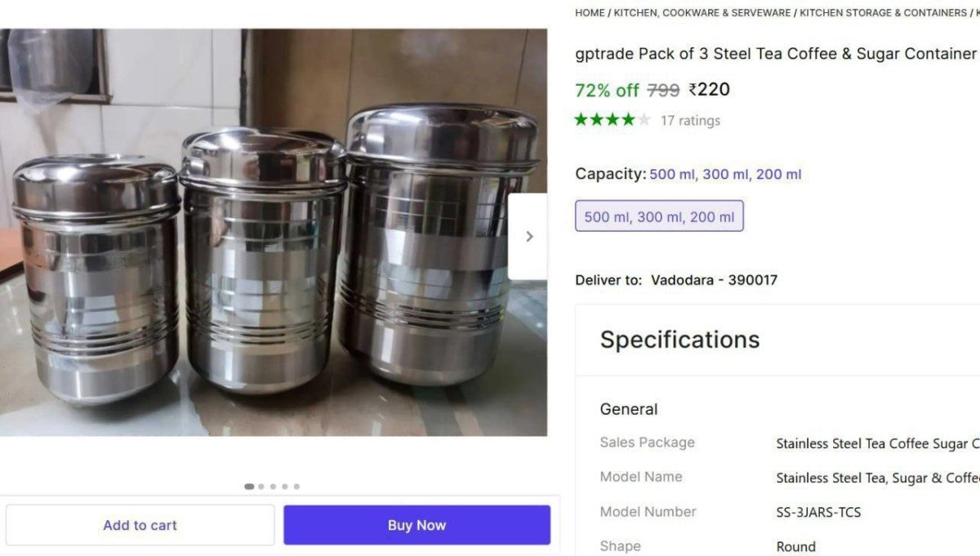Click the Buy Now button
This screenshot has height=556, width=980.
(x=416, y=525)
